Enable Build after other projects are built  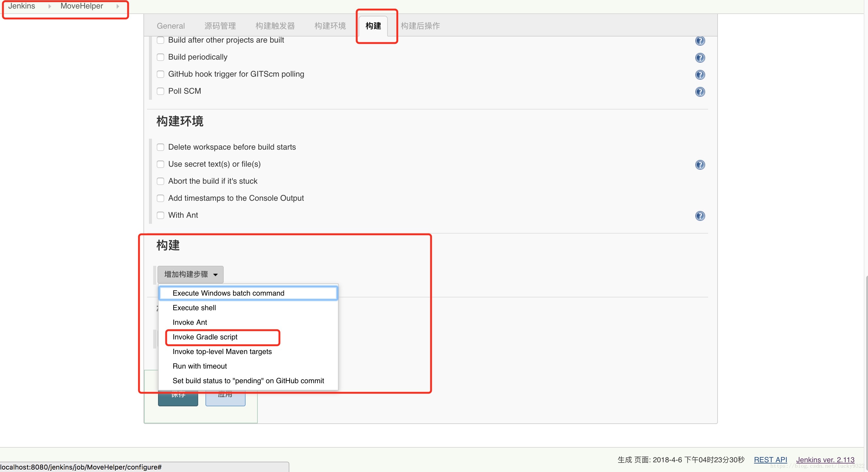(160, 40)
